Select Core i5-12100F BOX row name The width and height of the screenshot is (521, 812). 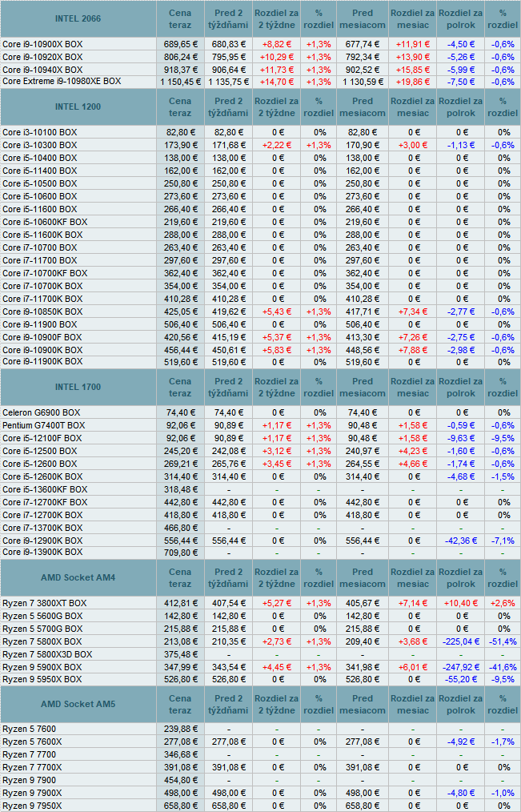[x=42, y=439]
